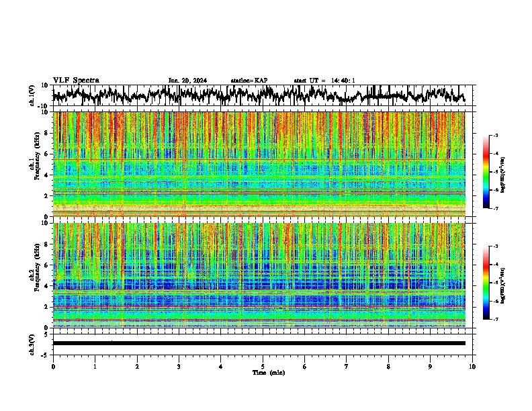Click the ch.2 color bar log(PSD) label

(503, 286)
